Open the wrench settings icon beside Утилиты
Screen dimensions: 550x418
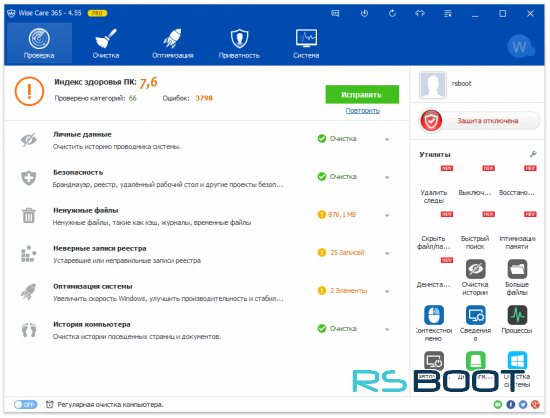coord(533,154)
